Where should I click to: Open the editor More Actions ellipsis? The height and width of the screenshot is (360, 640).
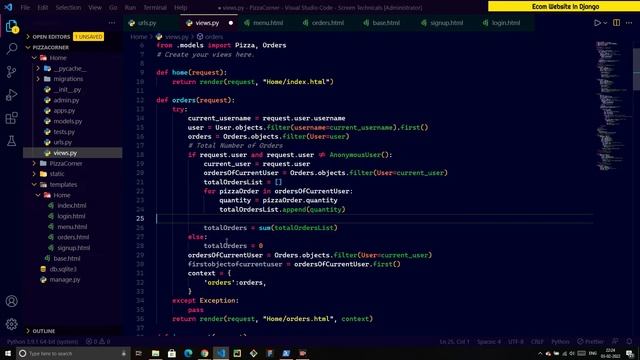[629, 23]
